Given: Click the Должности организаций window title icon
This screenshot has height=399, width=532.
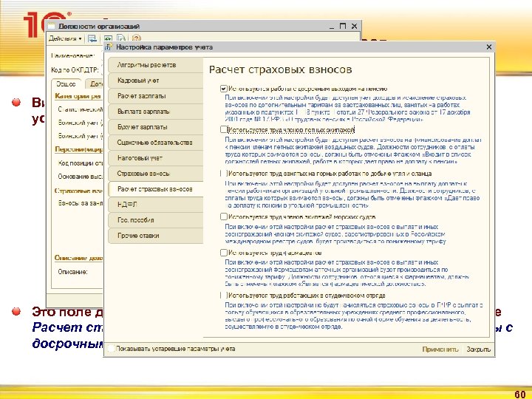Looking at the screenshot, I should (51, 26).
